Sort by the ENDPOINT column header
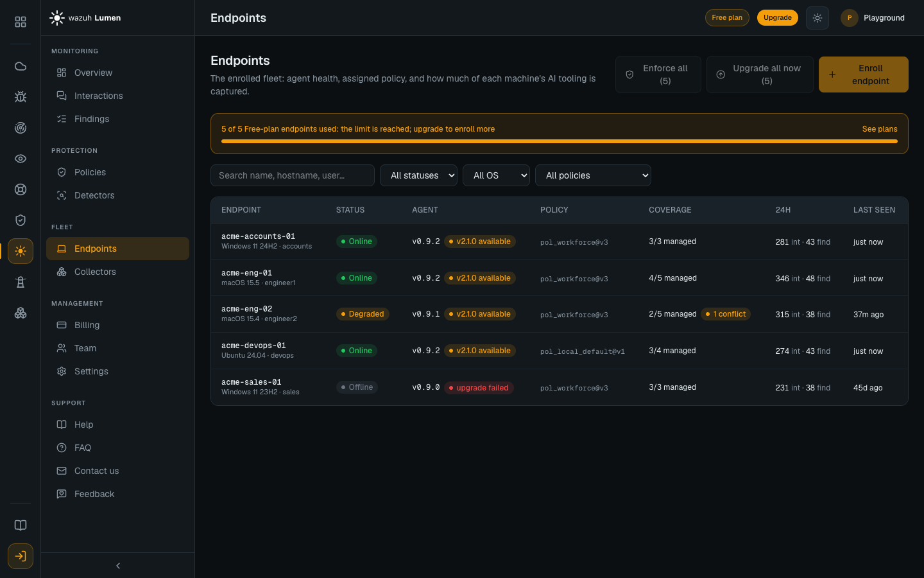This screenshot has height=578, width=924. [x=241, y=210]
